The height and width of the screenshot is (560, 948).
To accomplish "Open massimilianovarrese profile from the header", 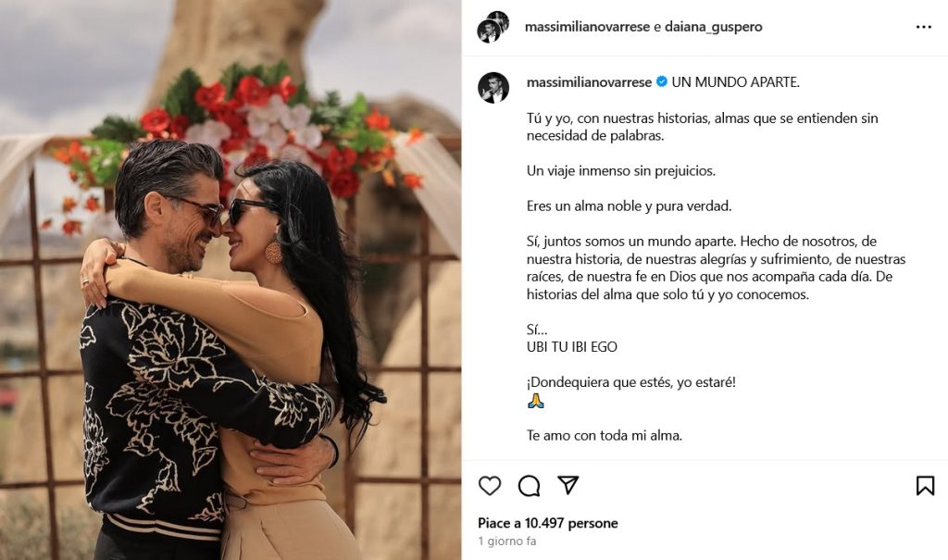I will [x=587, y=27].
